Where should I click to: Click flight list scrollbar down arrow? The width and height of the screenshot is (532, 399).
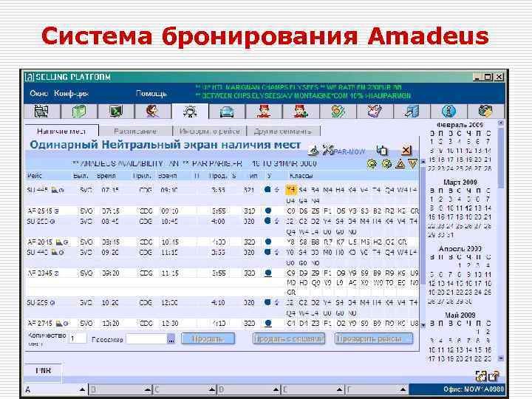[423, 325]
